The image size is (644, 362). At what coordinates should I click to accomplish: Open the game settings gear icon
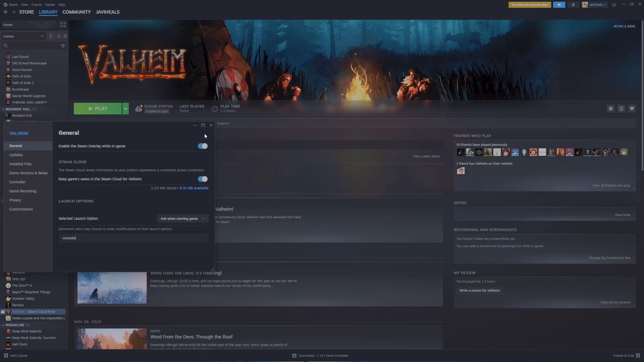point(610,109)
